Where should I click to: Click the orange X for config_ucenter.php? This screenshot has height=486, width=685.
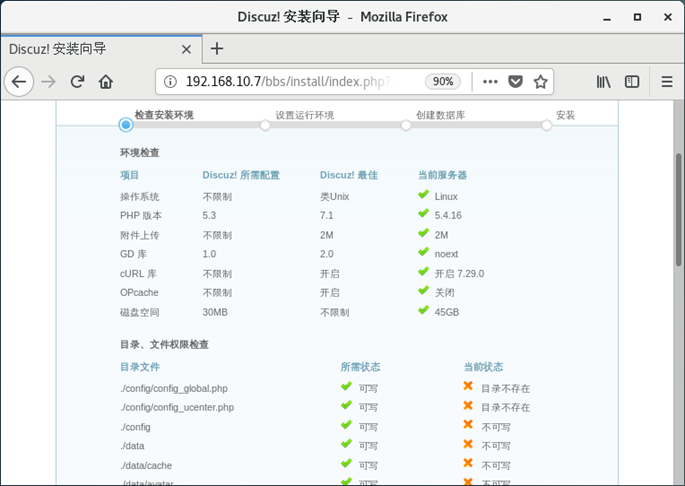click(x=468, y=405)
